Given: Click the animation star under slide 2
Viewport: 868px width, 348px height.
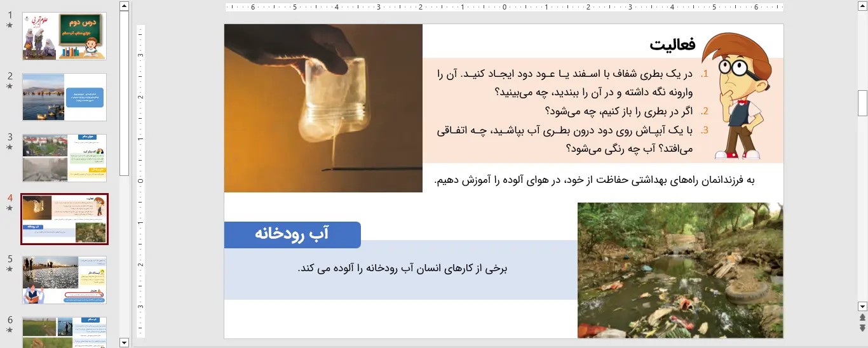Looking at the screenshot, I should tap(10, 86).
